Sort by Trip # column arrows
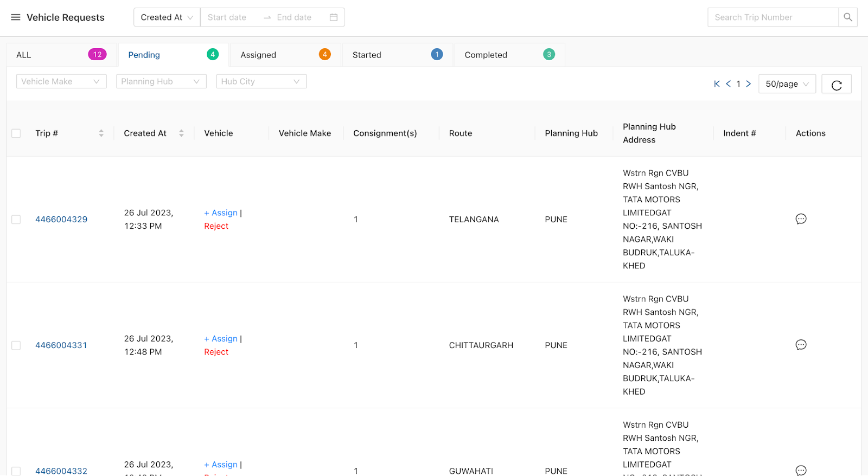868x476 pixels. (x=101, y=133)
